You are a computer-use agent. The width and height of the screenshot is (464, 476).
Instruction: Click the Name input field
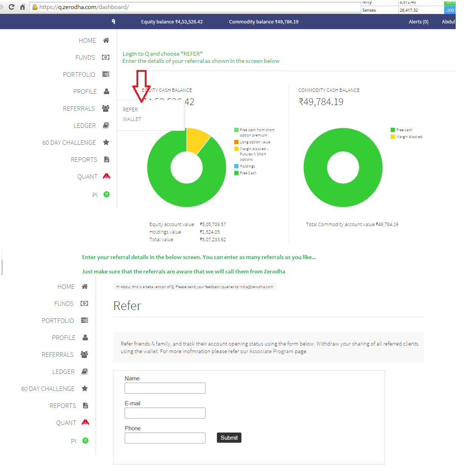[x=165, y=388]
